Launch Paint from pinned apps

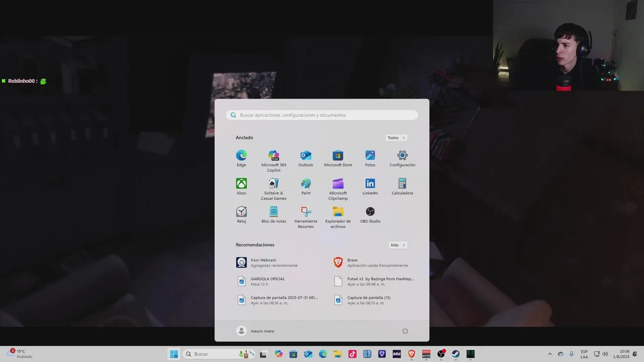(306, 186)
